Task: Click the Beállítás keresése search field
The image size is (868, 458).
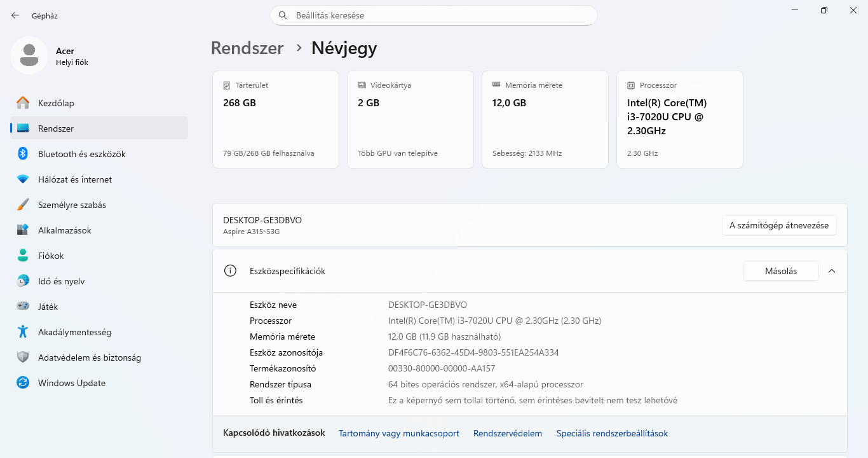Action: (x=433, y=15)
